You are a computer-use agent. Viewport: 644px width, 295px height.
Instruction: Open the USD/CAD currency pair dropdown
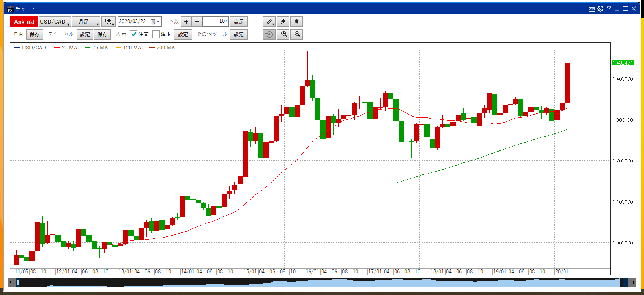coord(55,22)
